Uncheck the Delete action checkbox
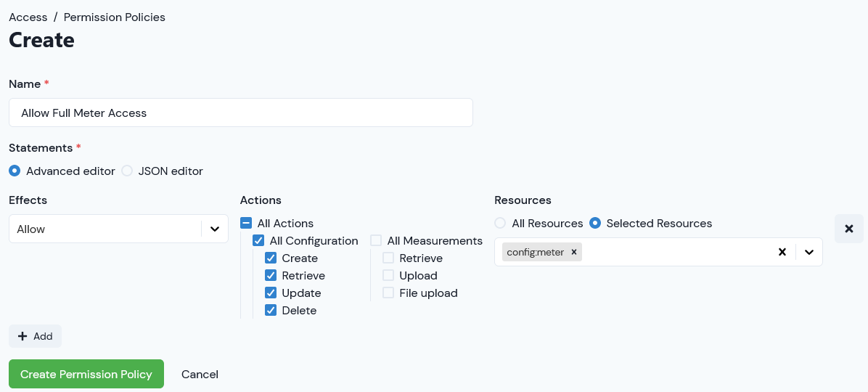 point(271,311)
